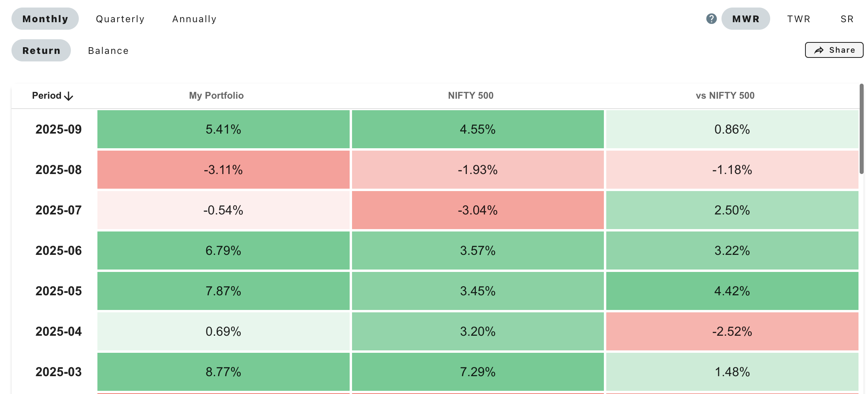This screenshot has width=868, height=394.
Task: Open the Balance tab
Action: (108, 50)
